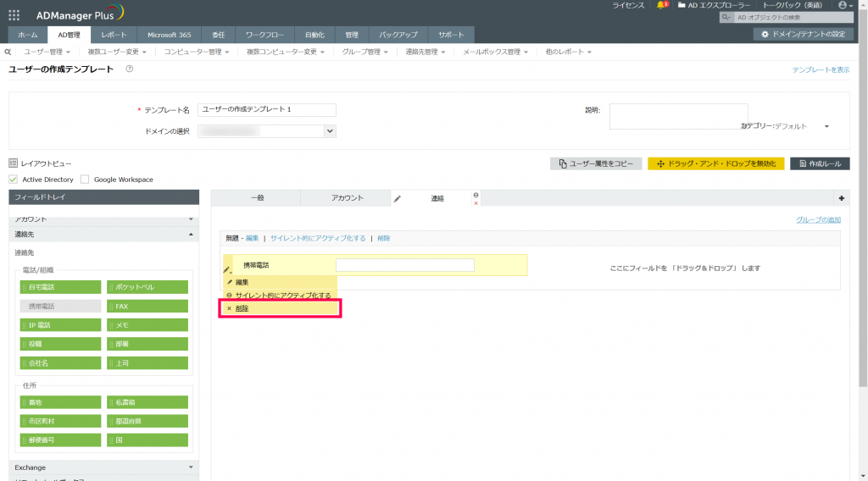Expand 他のレポート submenu
Screen dimensions: 868x481
[569, 52]
